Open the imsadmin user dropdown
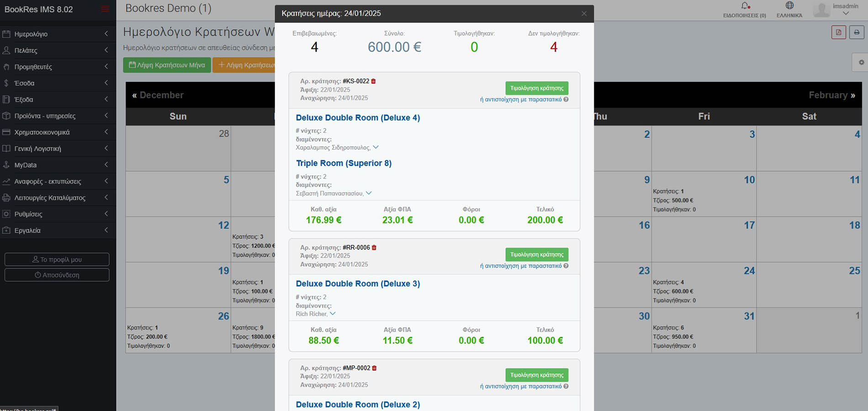Image resolution: width=868 pixels, height=411 pixels. pos(845,10)
